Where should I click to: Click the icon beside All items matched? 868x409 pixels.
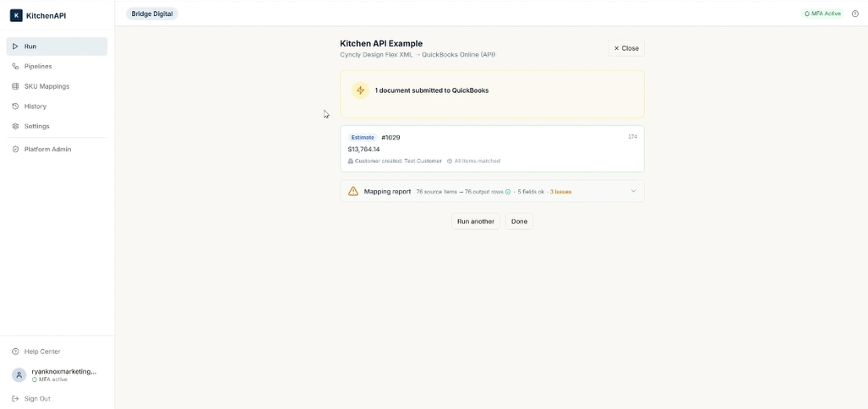click(x=450, y=161)
